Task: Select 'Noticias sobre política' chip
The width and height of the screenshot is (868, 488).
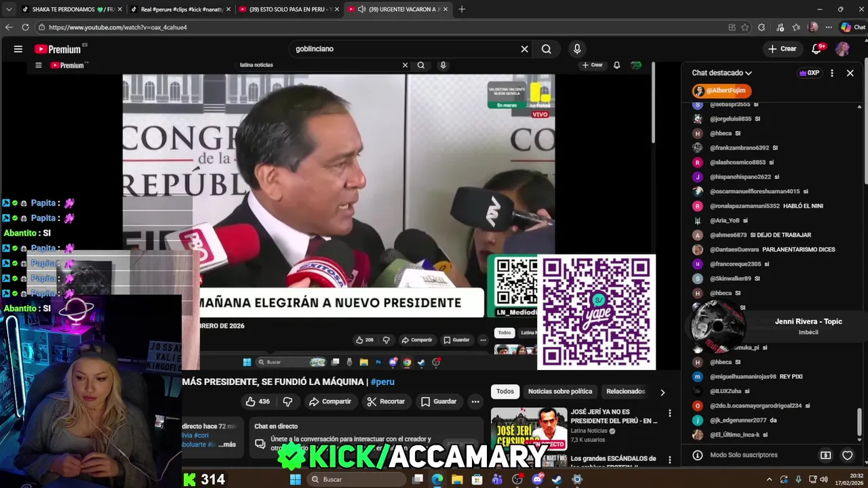Action: click(x=560, y=391)
